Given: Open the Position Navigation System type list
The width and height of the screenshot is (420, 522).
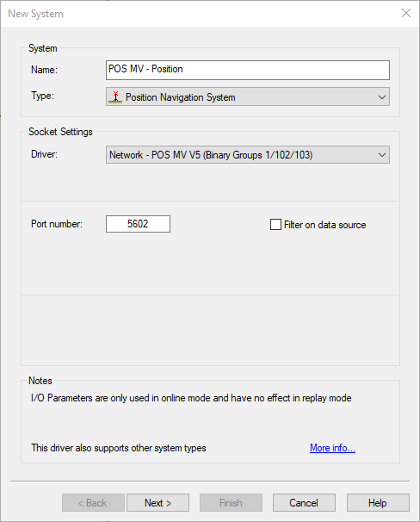Looking at the screenshot, I should (x=248, y=96).
